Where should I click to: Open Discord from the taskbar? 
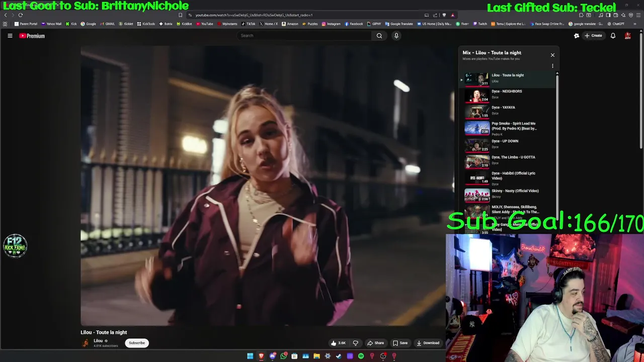point(272,356)
